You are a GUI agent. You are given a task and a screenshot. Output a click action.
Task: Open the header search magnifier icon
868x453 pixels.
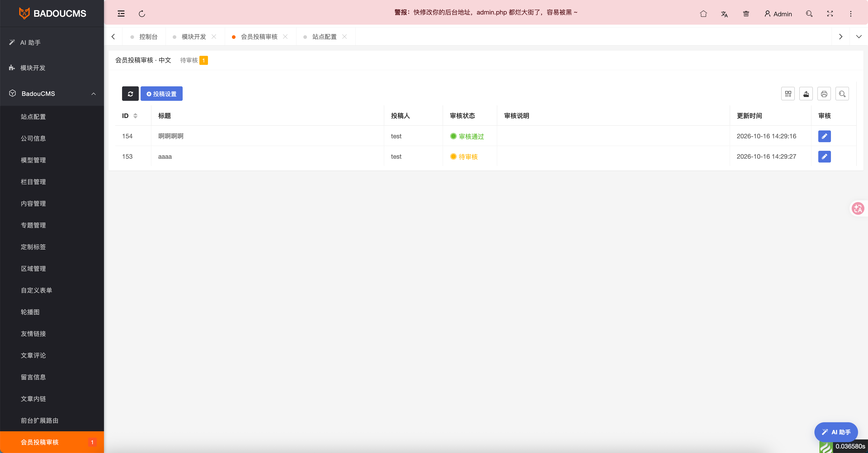(x=809, y=14)
